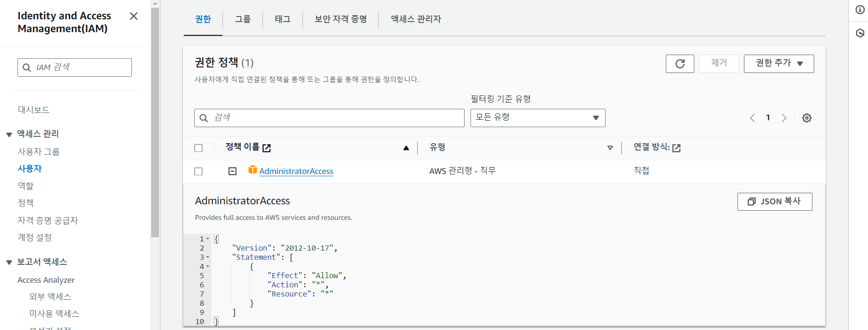Open the info panel icon at right edge
868x330 pixels.
tap(860, 10)
